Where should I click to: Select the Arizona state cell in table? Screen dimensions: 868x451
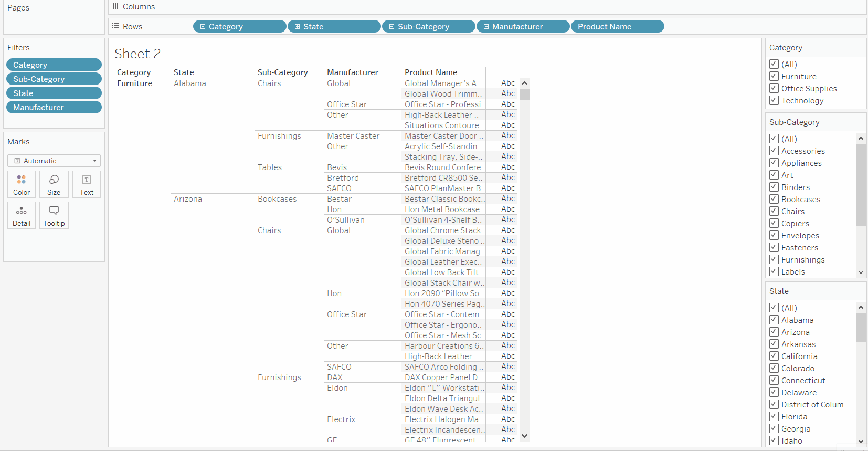coord(188,199)
